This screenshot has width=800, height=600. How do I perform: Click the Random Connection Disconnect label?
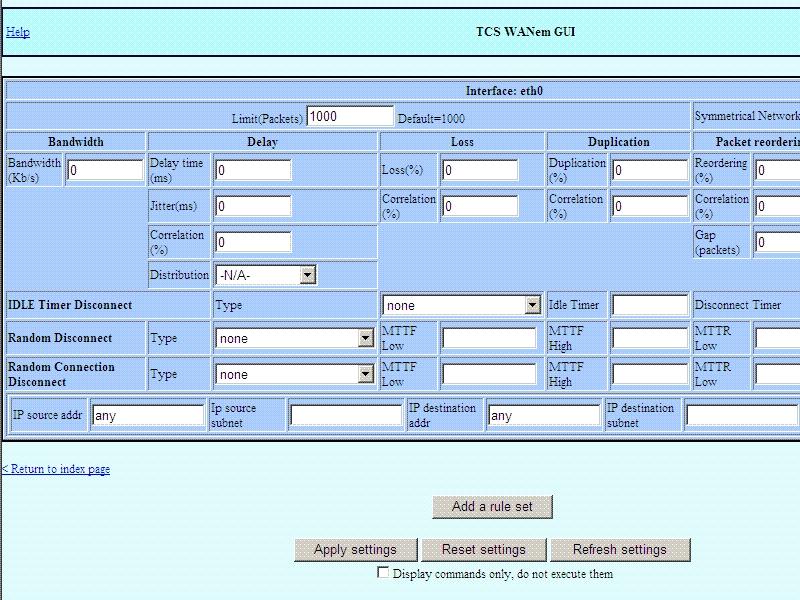point(61,374)
